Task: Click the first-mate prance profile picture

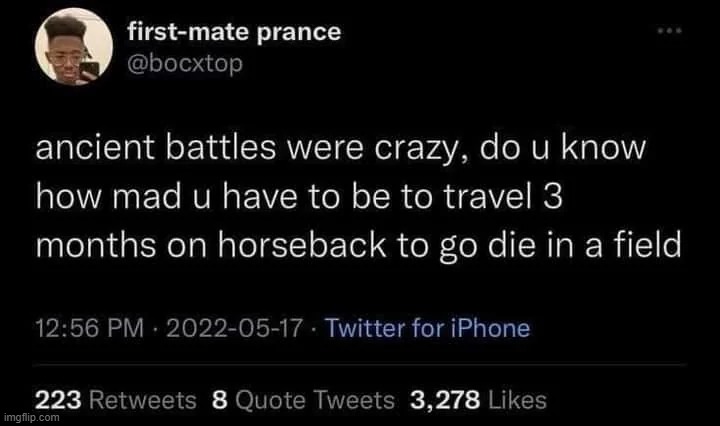Action: [x=68, y=54]
